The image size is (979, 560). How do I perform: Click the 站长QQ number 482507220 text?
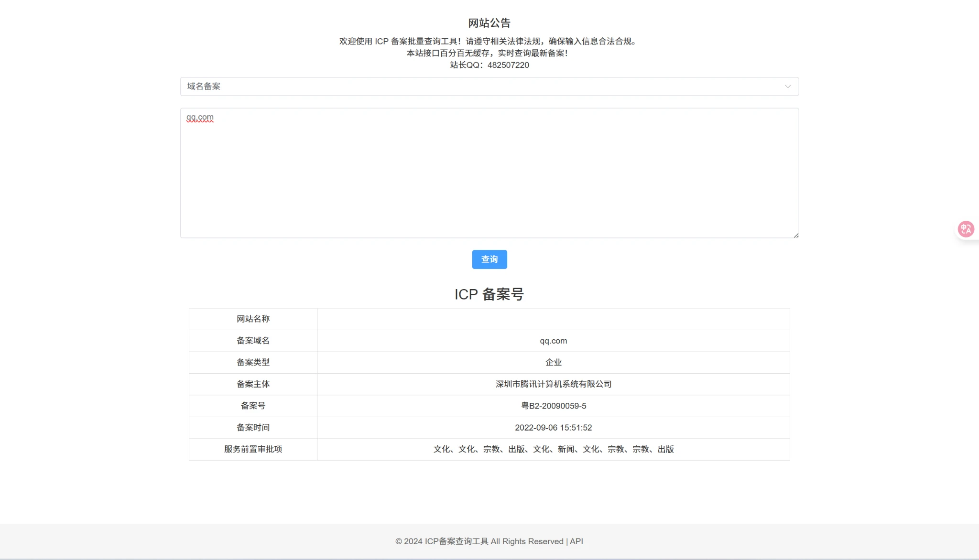click(508, 65)
